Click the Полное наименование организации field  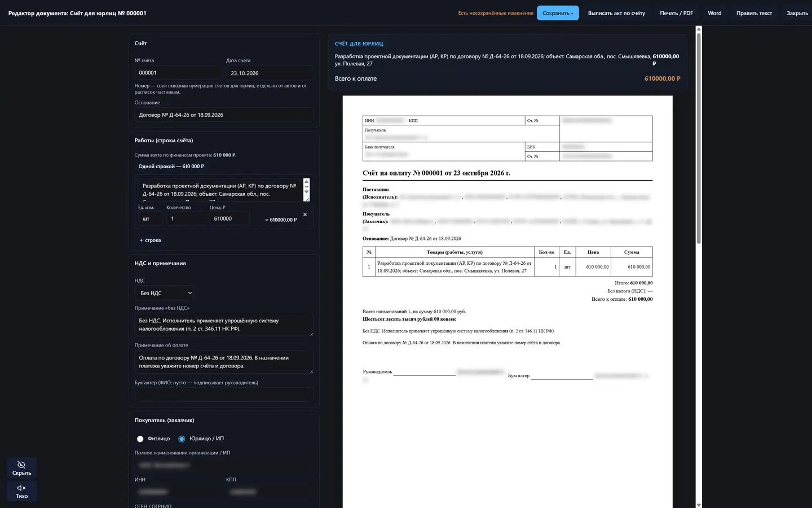coord(224,465)
